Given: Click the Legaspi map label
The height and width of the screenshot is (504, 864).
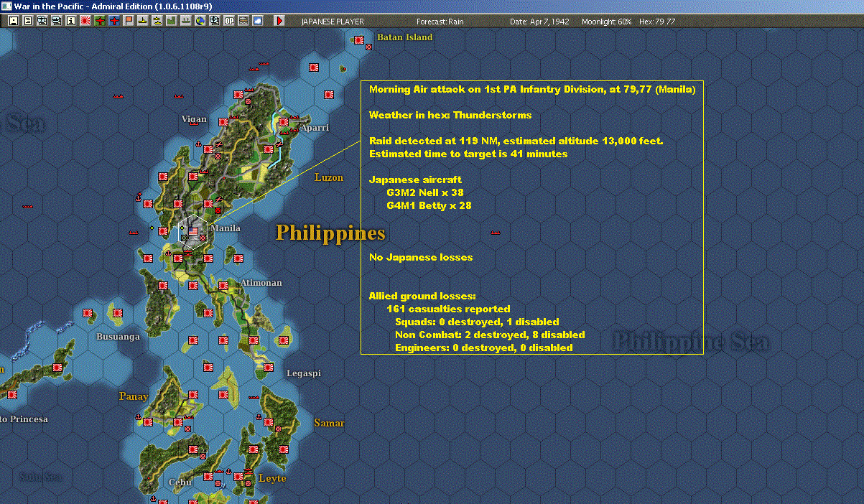Looking at the screenshot, I should 304,374.
